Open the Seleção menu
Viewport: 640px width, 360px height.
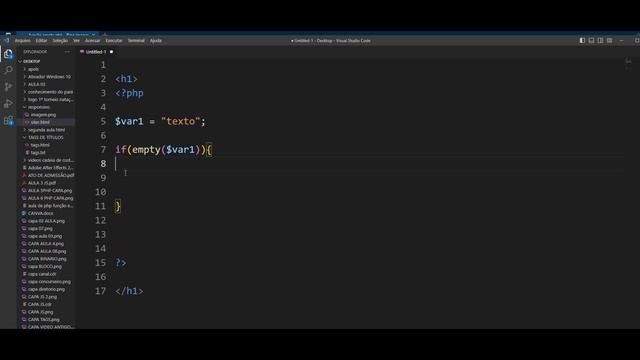point(60,40)
